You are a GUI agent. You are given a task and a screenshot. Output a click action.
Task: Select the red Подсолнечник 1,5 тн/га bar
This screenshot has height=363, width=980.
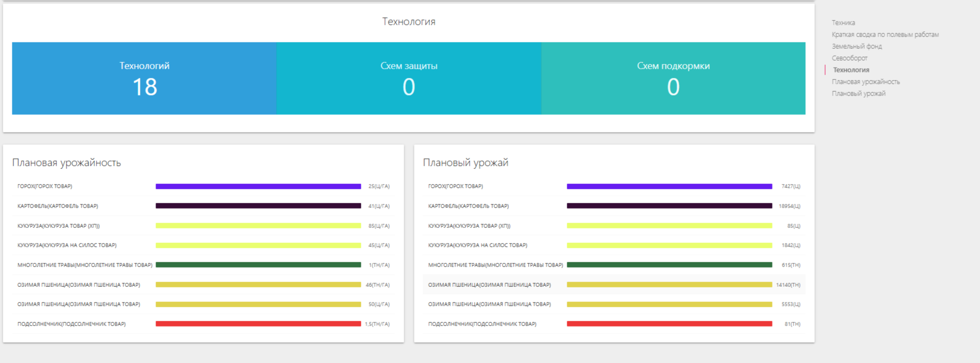[x=258, y=324]
